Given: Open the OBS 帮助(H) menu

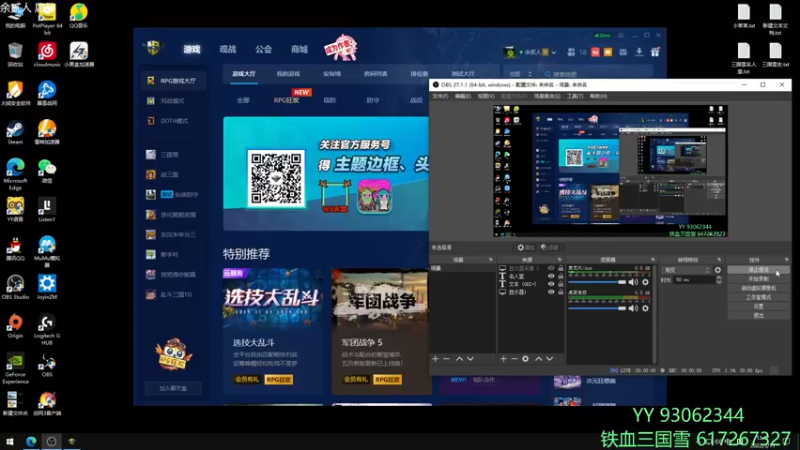Looking at the screenshot, I should [x=598, y=96].
